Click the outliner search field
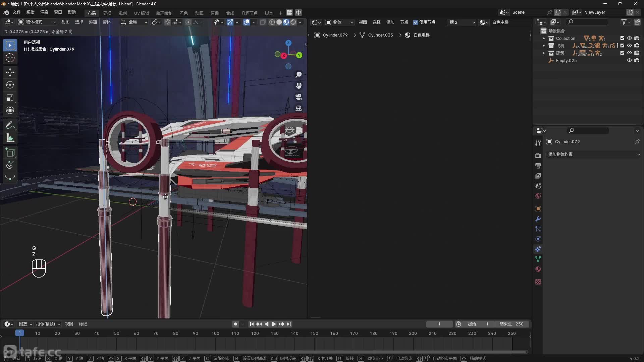Image resolution: width=644 pixels, height=362 pixels. pos(587,22)
